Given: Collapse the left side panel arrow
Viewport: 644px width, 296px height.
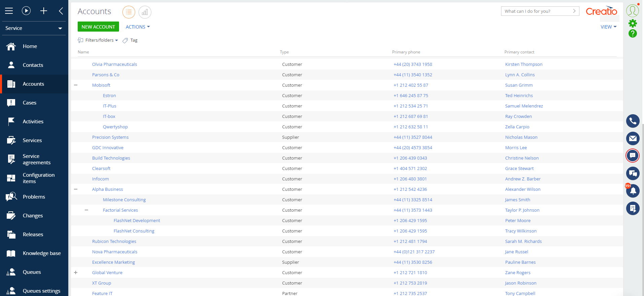Looking at the screenshot, I should coord(61,11).
